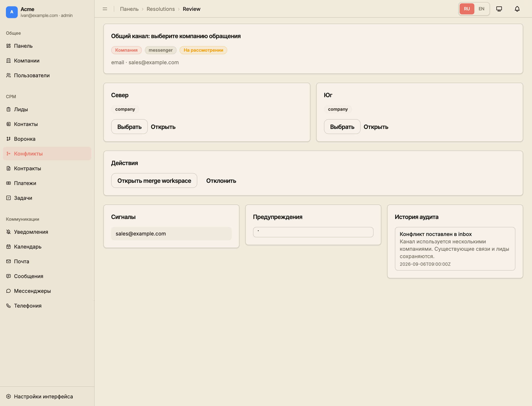The image size is (532, 406).
Task: Click the company tag in Юг card
Action: [x=338, y=109]
